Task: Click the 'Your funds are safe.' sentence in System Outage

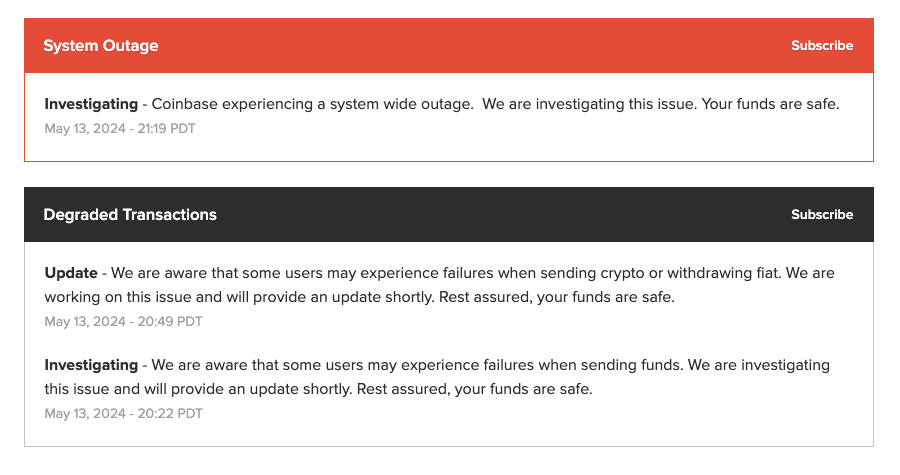Action: coord(770,104)
